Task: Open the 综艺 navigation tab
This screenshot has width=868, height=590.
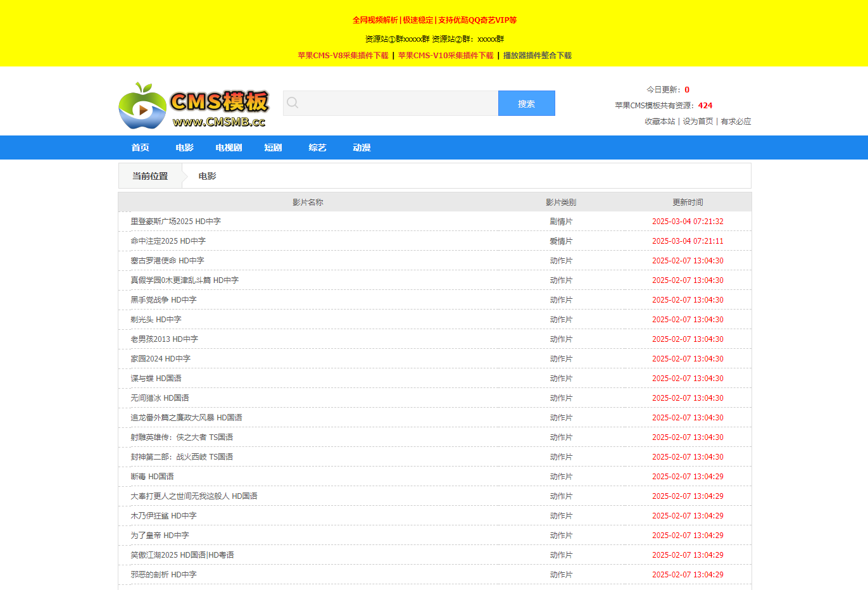Action: 317,147
